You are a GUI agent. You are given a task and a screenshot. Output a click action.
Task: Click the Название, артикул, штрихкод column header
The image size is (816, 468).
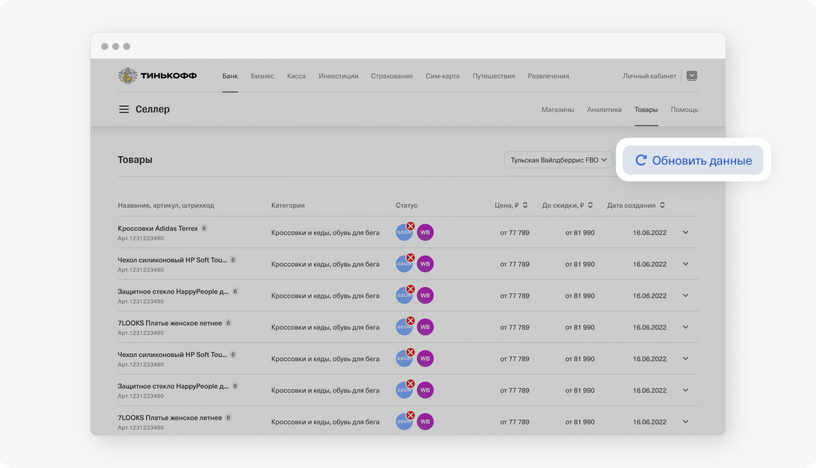166,206
